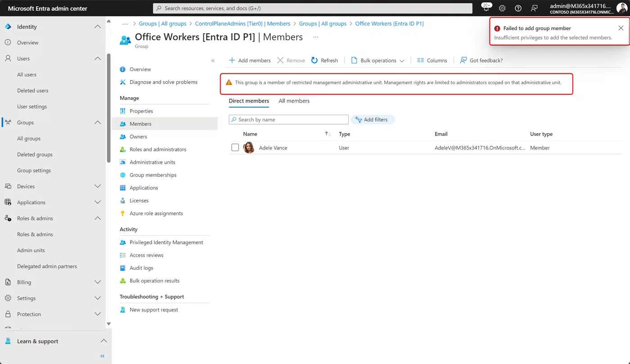Tick the checkbox for Adele Vance
Image resolution: width=630 pixels, height=364 pixels.
[x=235, y=148]
